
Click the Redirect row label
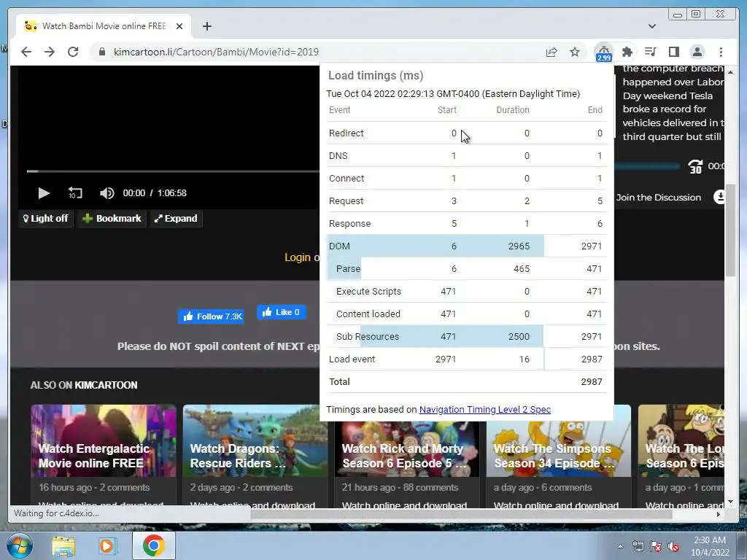pos(347,133)
